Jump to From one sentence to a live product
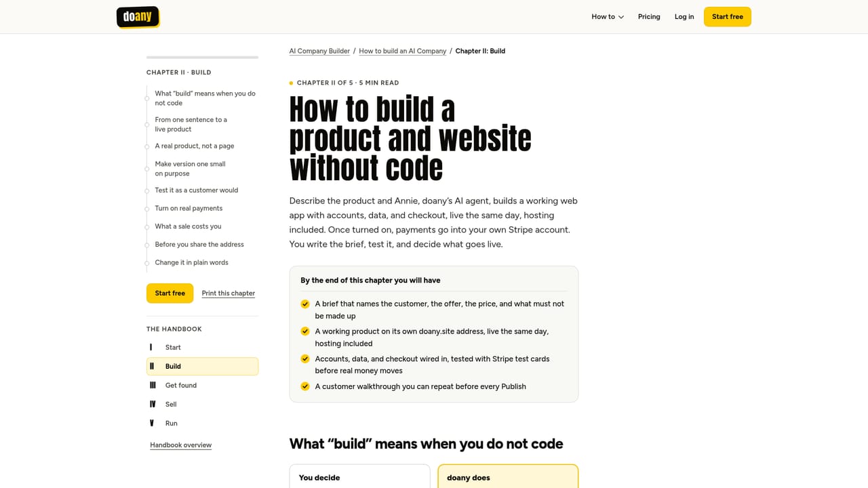This screenshot has width=868, height=488. 191,125
